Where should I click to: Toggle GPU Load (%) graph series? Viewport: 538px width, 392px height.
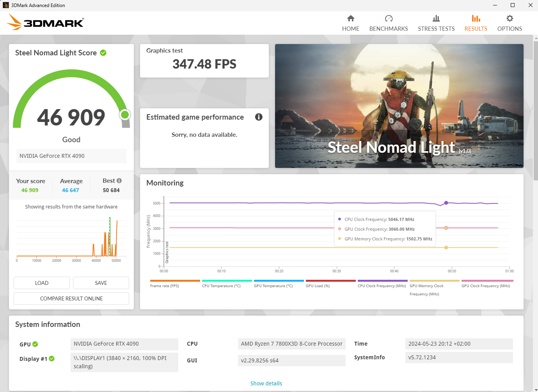point(330,284)
